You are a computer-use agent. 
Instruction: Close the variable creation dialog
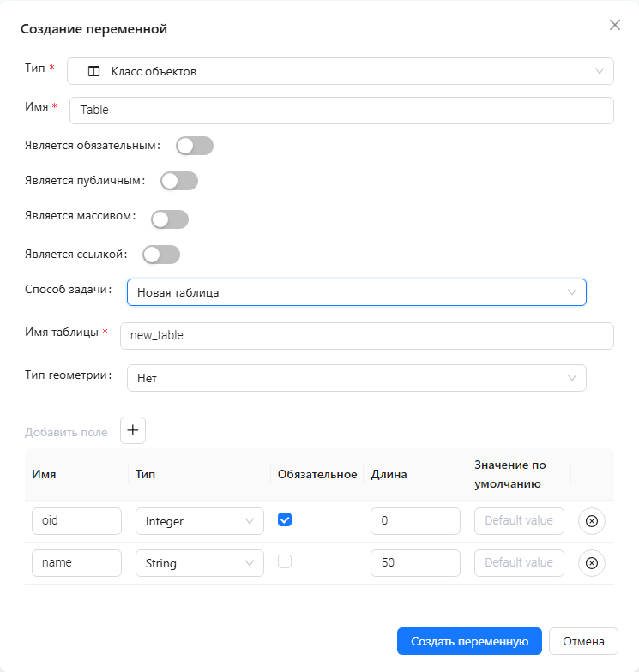[x=615, y=25]
